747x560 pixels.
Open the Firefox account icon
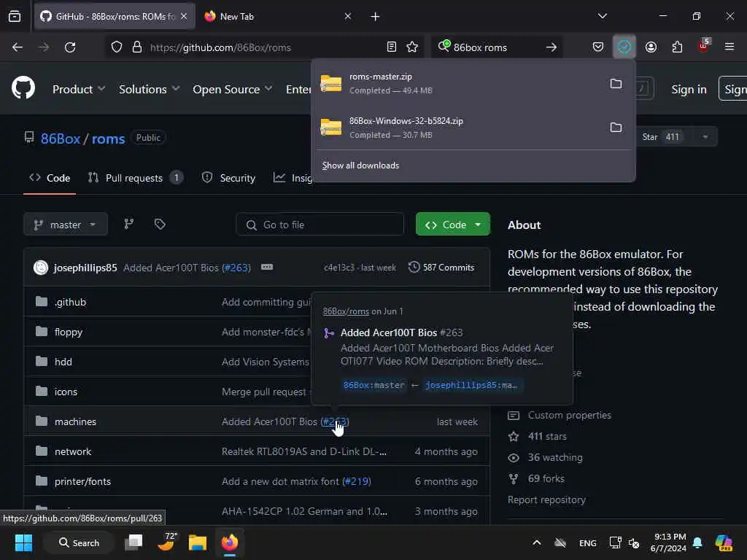651,47
